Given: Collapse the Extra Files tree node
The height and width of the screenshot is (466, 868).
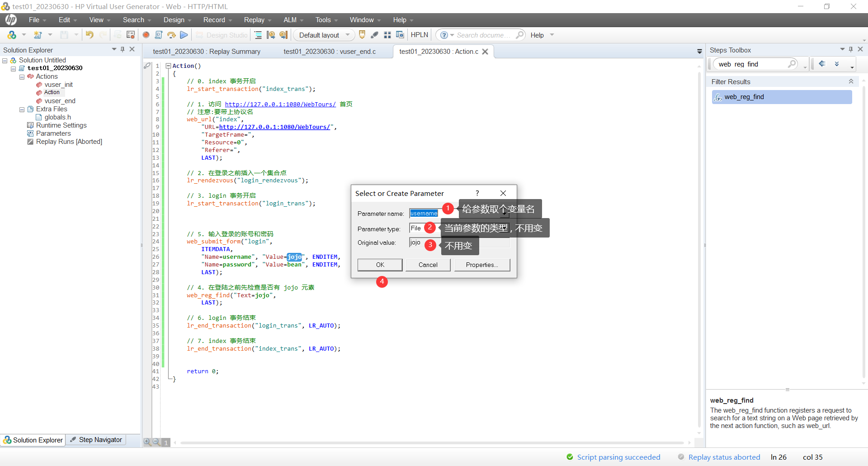Looking at the screenshot, I should point(22,109).
